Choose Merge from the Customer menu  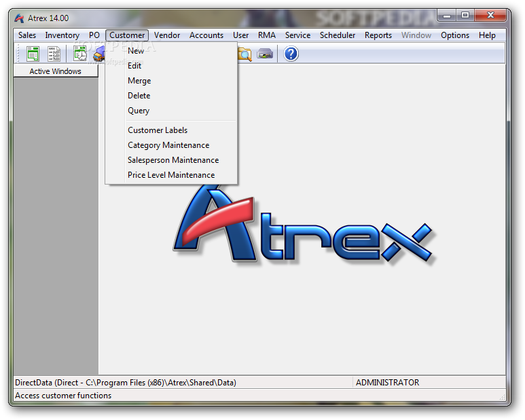pyautogui.click(x=171, y=81)
